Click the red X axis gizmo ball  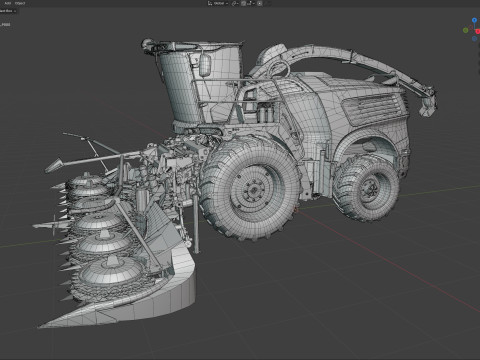(478, 31)
